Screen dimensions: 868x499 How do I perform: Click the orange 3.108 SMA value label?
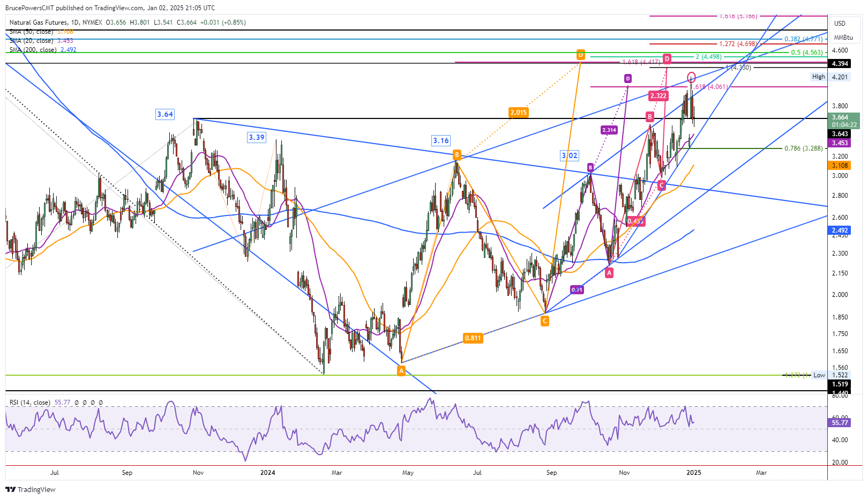point(840,166)
